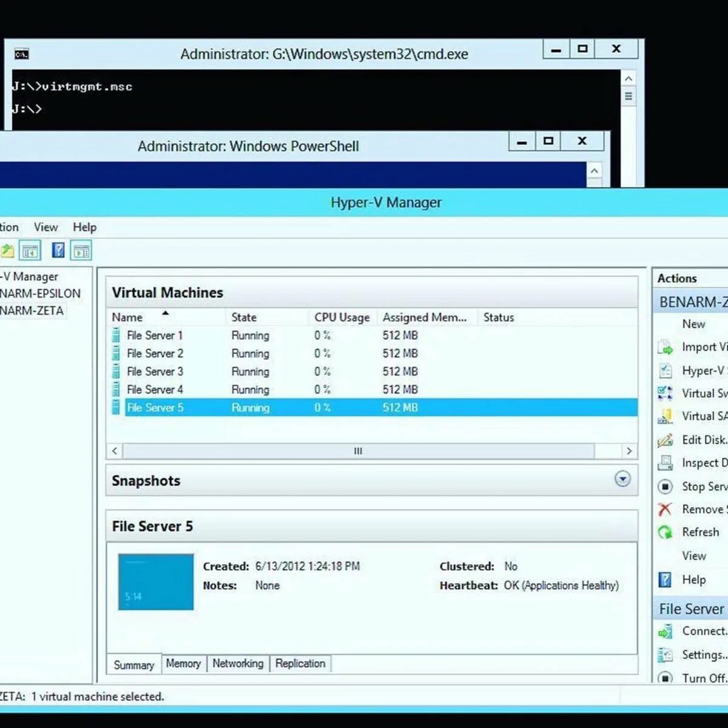
Task: Switch to the Networking tab
Action: pos(238,664)
